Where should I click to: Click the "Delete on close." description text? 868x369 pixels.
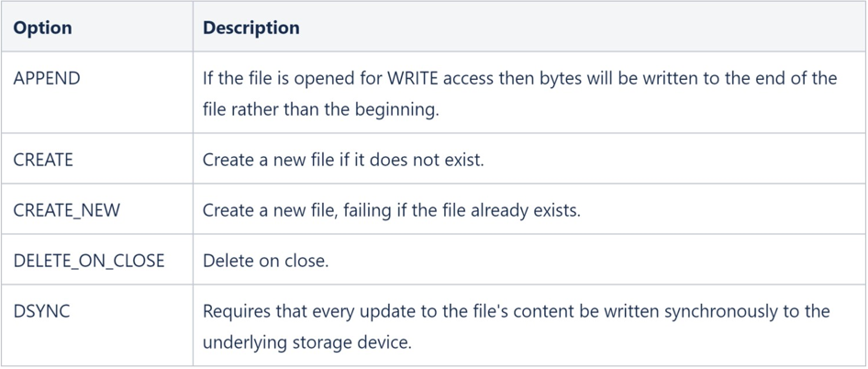click(265, 261)
